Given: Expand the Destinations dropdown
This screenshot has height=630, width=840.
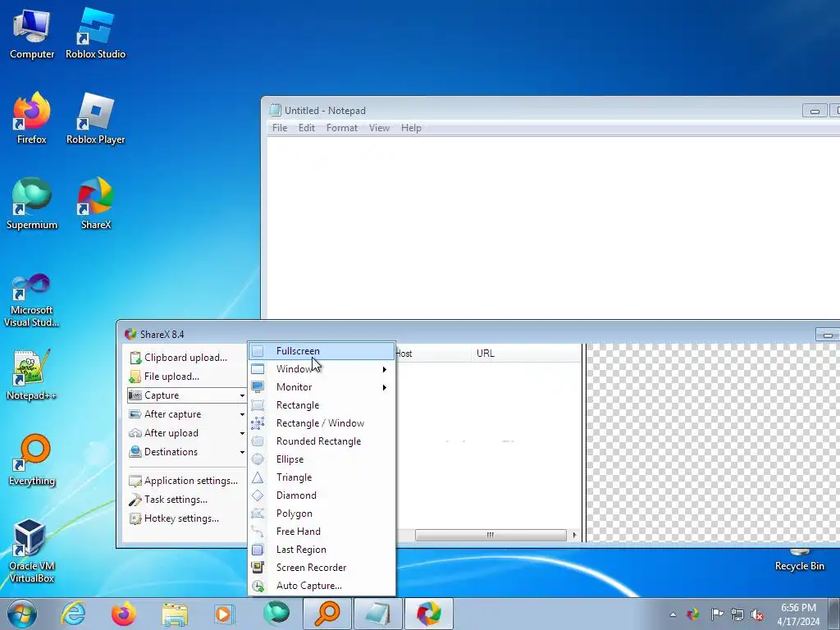Looking at the screenshot, I should click(186, 452).
